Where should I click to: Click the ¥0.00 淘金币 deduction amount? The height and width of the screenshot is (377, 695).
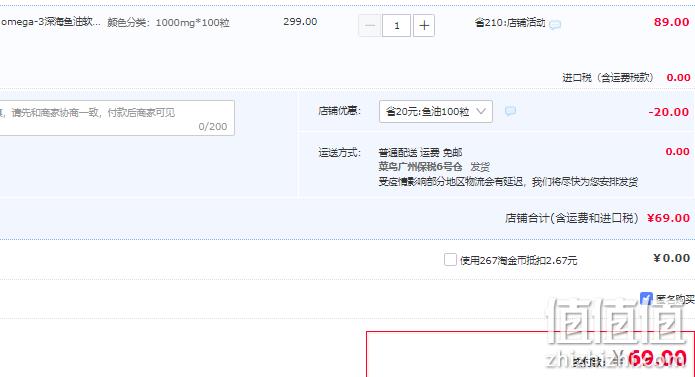[672, 258]
